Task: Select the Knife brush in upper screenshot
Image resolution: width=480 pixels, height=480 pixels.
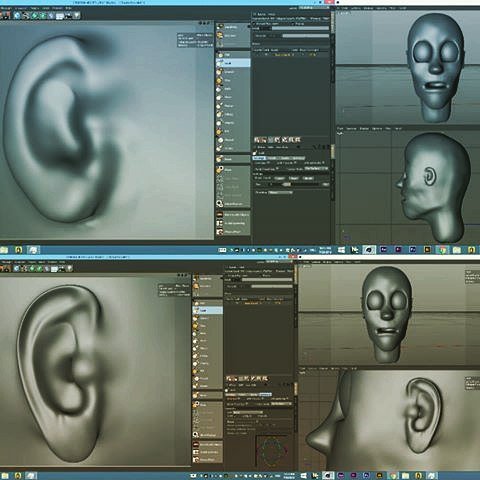Action: click(233, 89)
